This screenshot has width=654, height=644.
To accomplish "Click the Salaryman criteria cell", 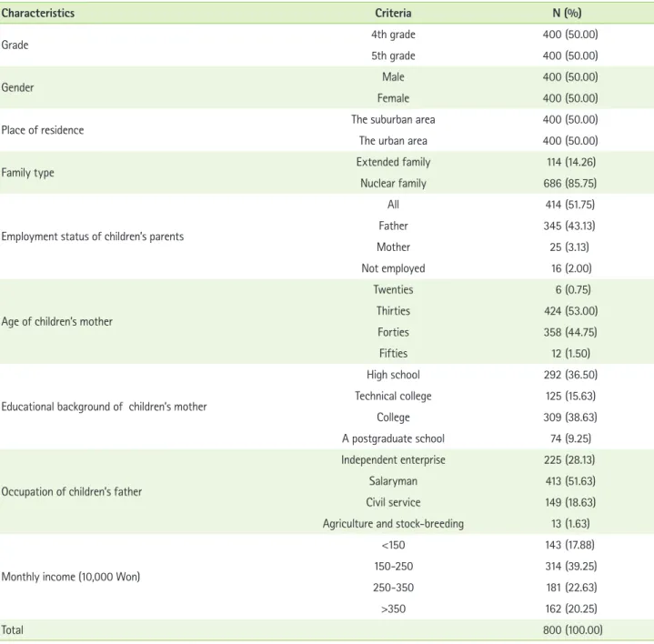I will [x=393, y=481].
